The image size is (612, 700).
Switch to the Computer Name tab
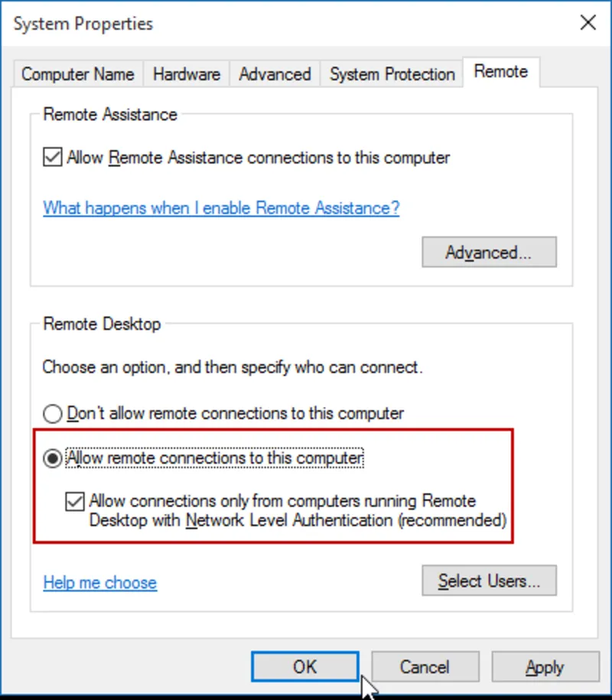pyautogui.click(x=77, y=74)
